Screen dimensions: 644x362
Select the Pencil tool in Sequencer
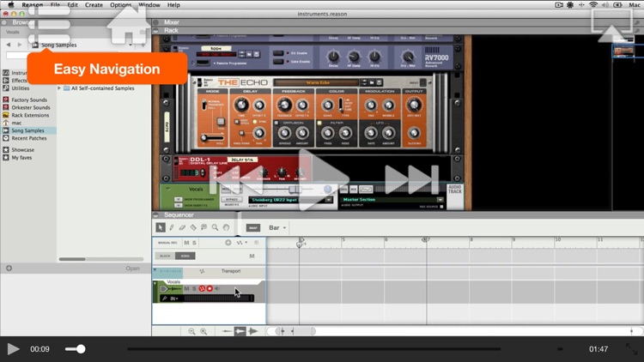click(171, 227)
